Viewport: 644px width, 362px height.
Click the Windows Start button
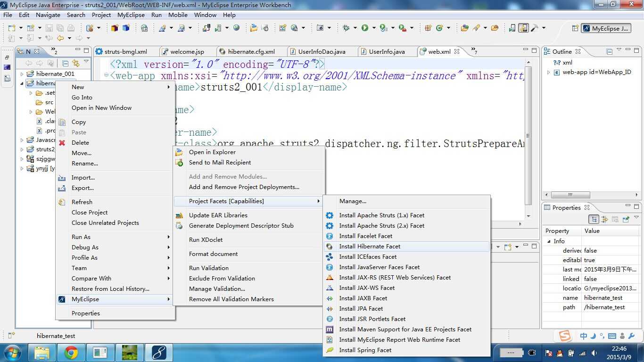tap(12, 352)
